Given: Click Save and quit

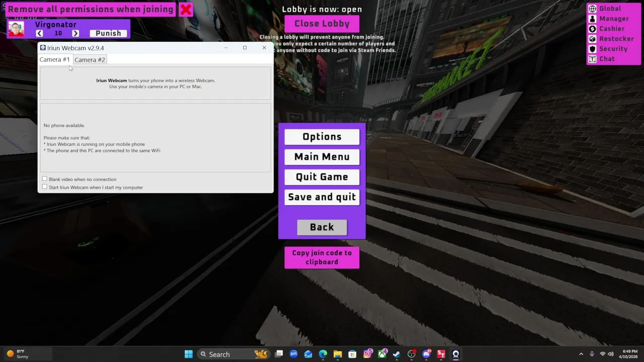Looking at the screenshot, I should click(x=322, y=197).
